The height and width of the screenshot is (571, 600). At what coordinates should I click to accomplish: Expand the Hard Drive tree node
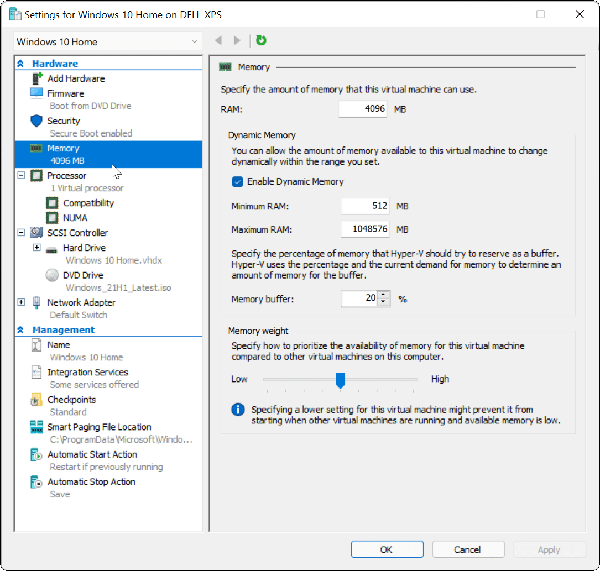pyautogui.click(x=37, y=247)
